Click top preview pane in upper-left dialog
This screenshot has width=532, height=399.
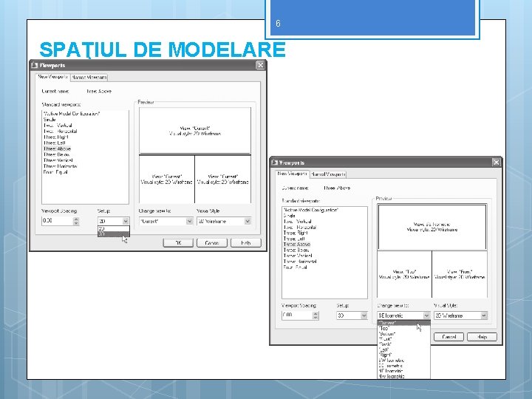[x=195, y=131]
